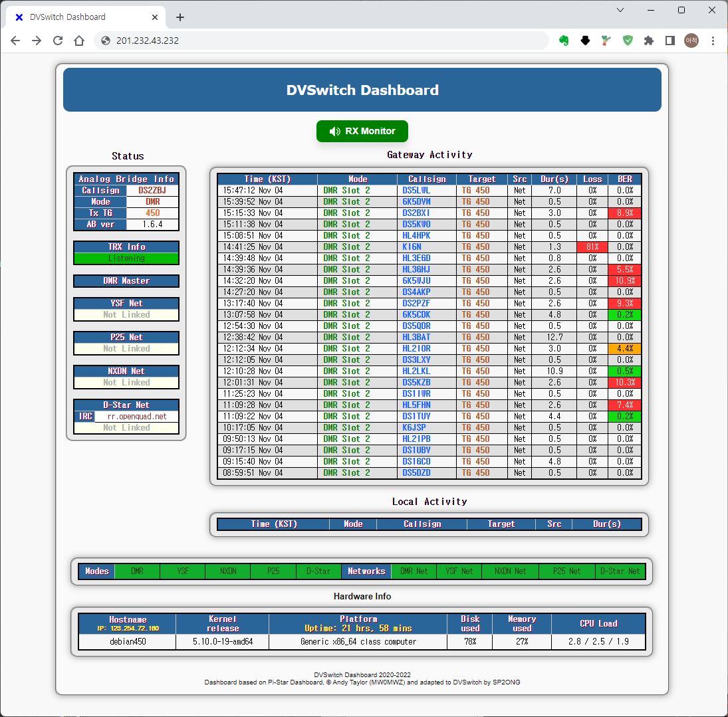
Task: Open callsign DS5DZD link
Action: click(416, 472)
